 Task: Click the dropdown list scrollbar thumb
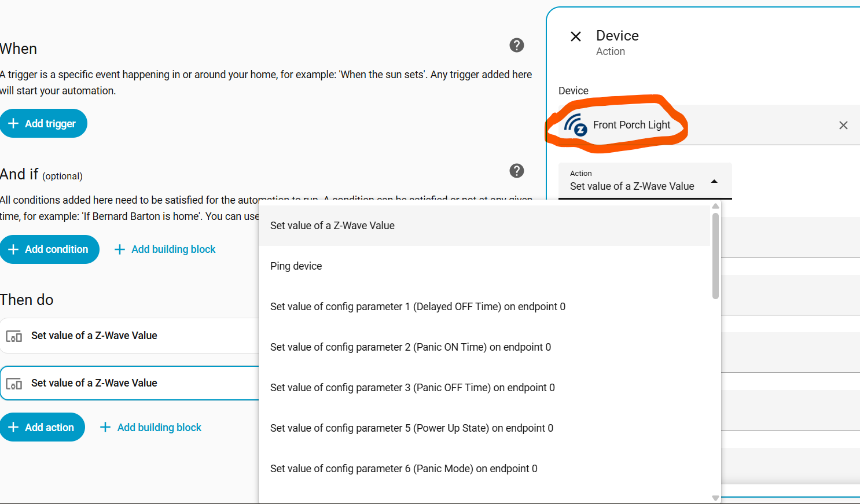tap(715, 255)
